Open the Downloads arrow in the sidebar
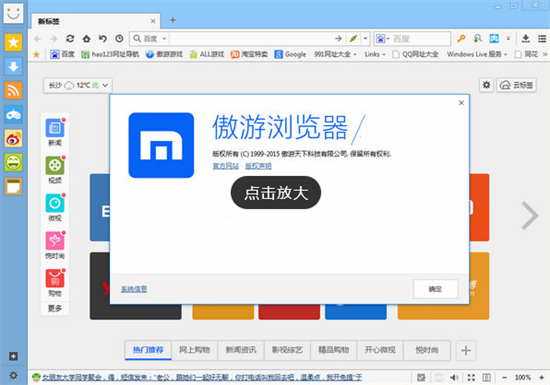Screen dimensions: 550x385 pos(13,66)
